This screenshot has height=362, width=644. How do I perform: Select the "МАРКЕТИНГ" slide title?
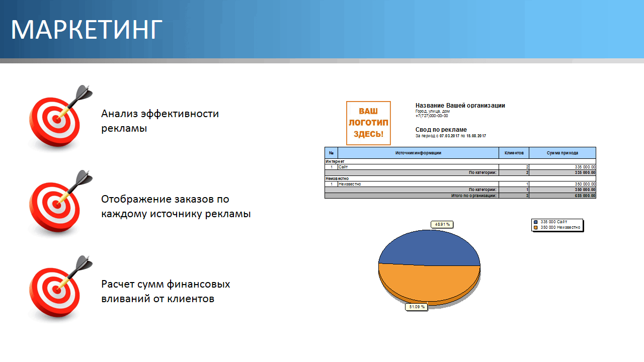point(87,30)
